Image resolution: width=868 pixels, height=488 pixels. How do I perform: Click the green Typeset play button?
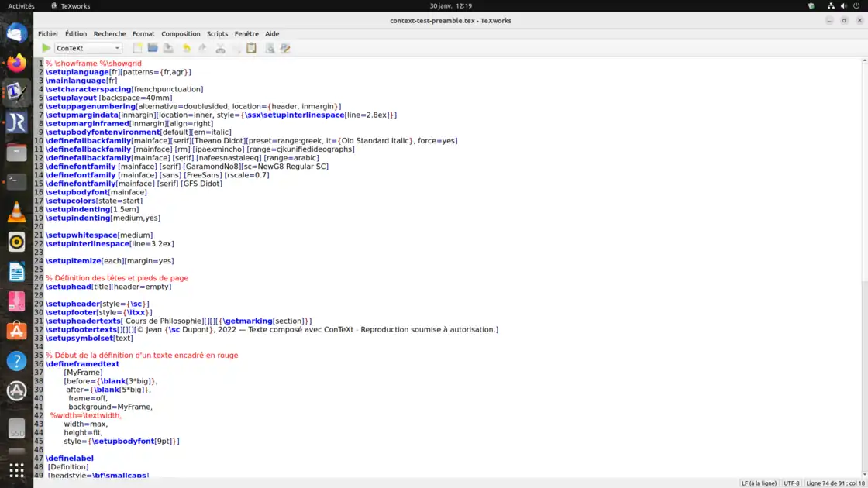point(46,48)
